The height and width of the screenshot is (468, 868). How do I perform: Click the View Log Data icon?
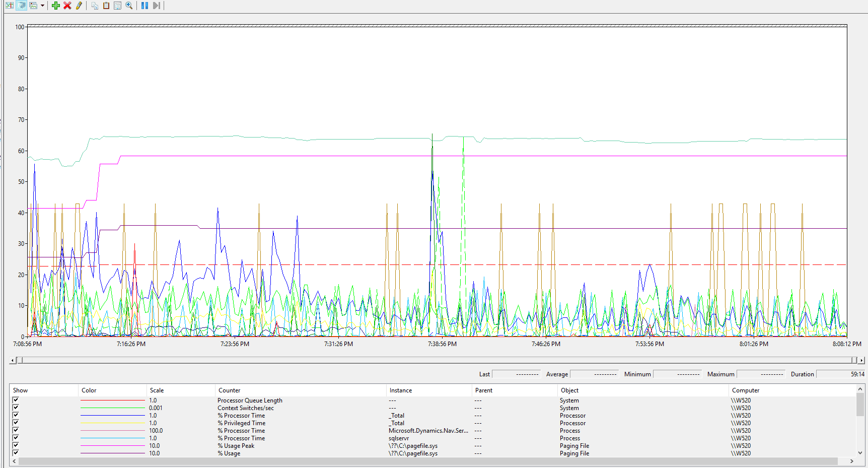[x=22, y=6]
